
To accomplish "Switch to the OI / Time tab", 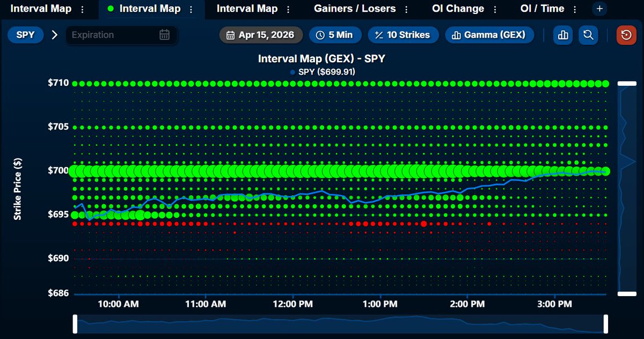I will tap(542, 9).
